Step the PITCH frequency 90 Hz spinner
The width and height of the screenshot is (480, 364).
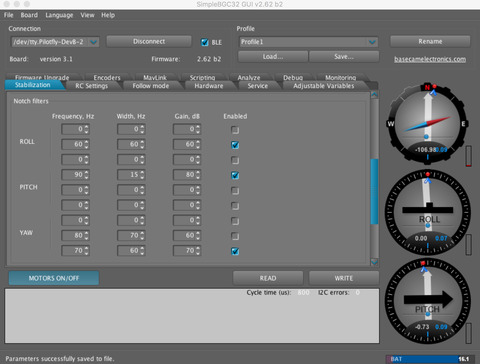(x=87, y=174)
